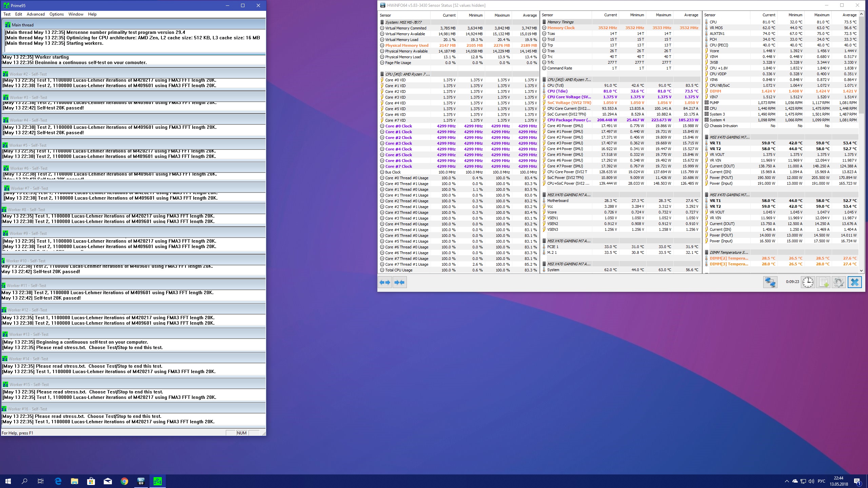Switch to Prime95 in the Windows taskbar
868x488 pixels.
(x=157, y=481)
